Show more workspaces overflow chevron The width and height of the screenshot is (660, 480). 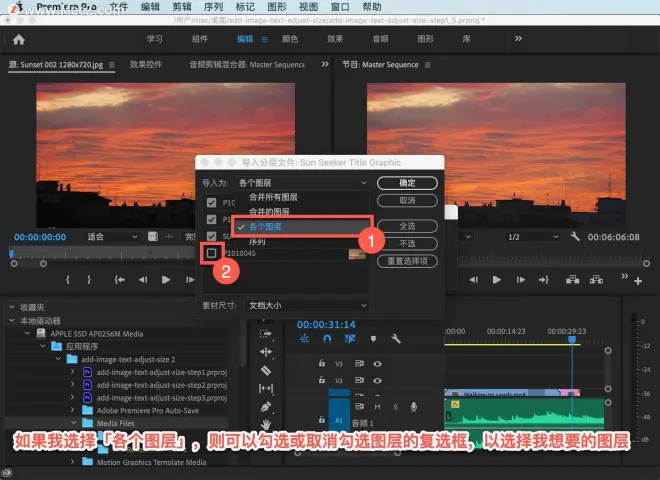518,39
